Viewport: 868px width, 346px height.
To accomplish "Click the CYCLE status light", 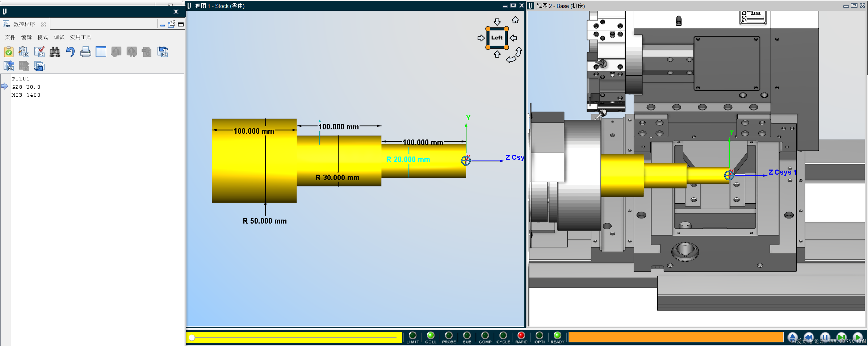I will point(503,335).
